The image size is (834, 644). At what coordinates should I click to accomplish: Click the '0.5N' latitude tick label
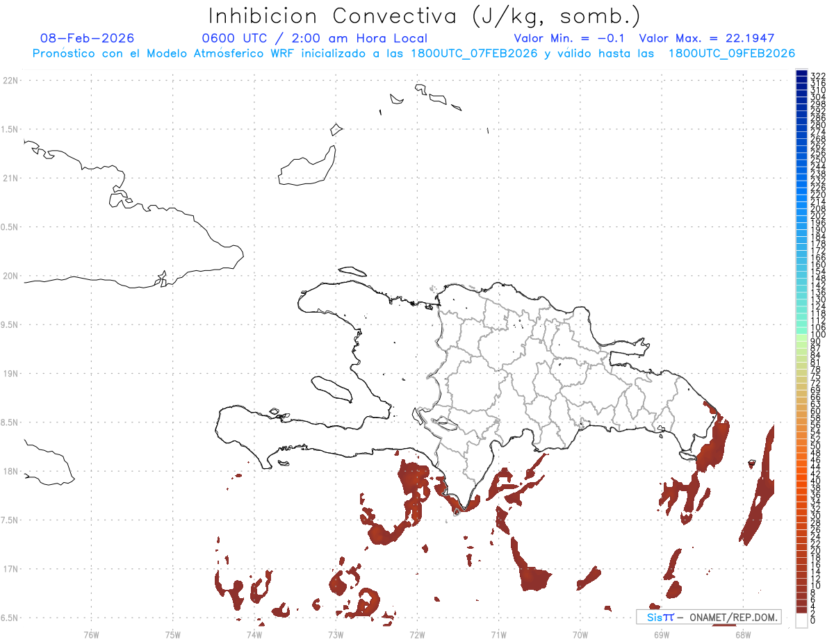[9, 227]
